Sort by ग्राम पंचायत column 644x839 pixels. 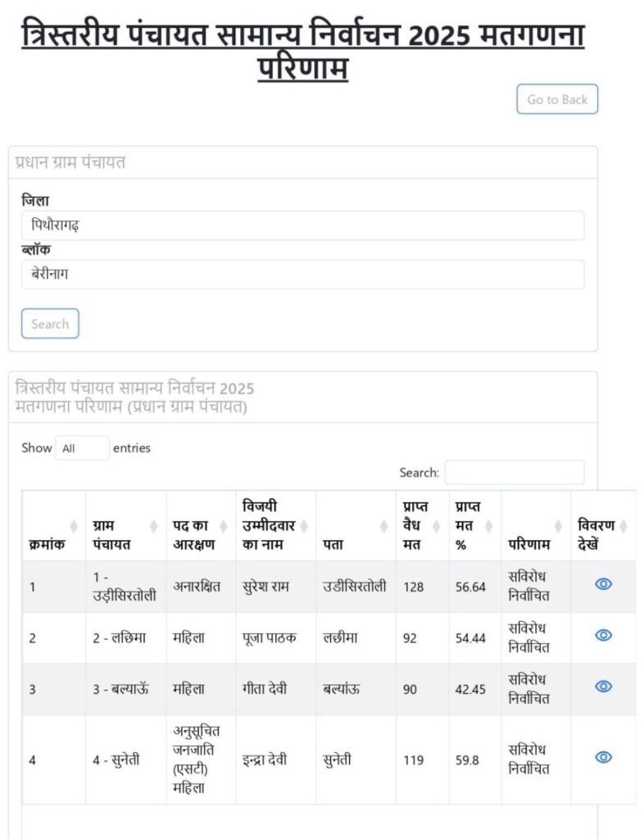point(153,526)
